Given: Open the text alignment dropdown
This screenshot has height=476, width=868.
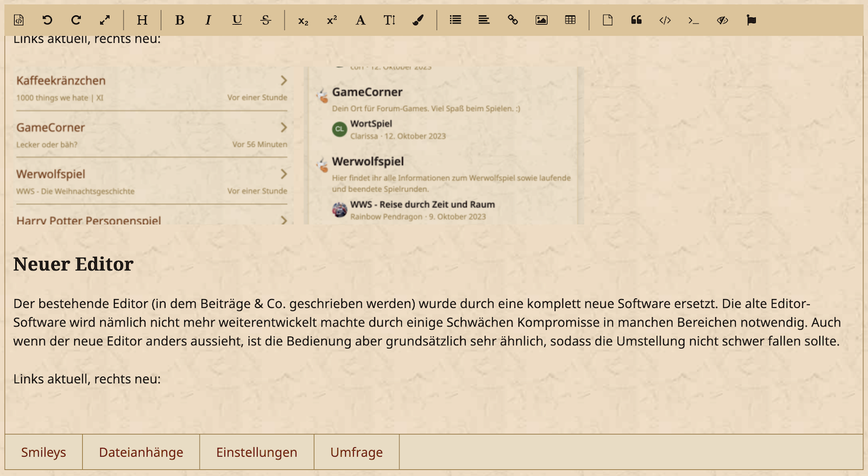Looking at the screenshot, I should coord(484,20).
